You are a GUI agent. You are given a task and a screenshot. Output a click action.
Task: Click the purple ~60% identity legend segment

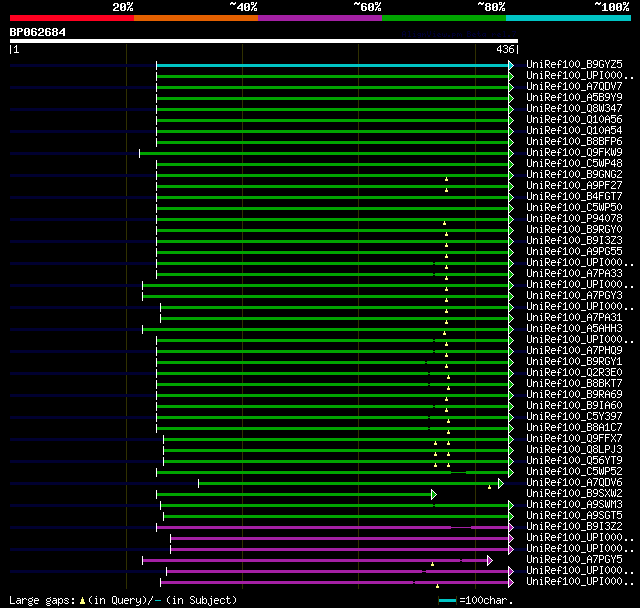(320, 18)
